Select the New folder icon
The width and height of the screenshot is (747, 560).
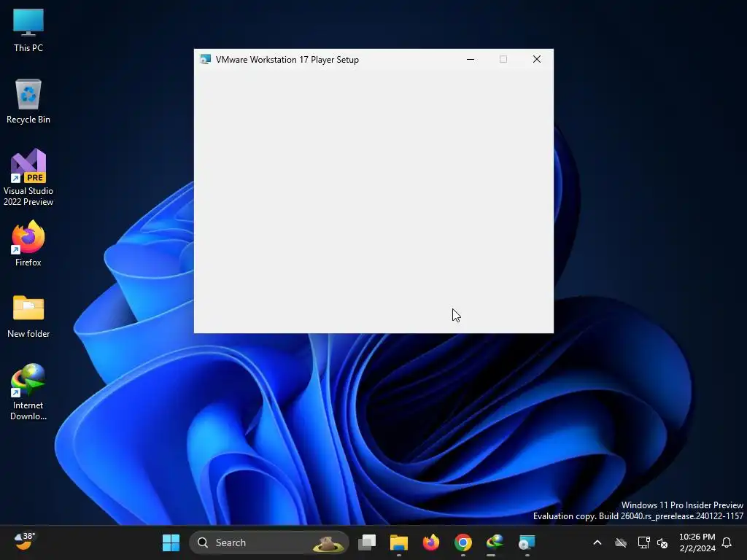click(28, 316)
